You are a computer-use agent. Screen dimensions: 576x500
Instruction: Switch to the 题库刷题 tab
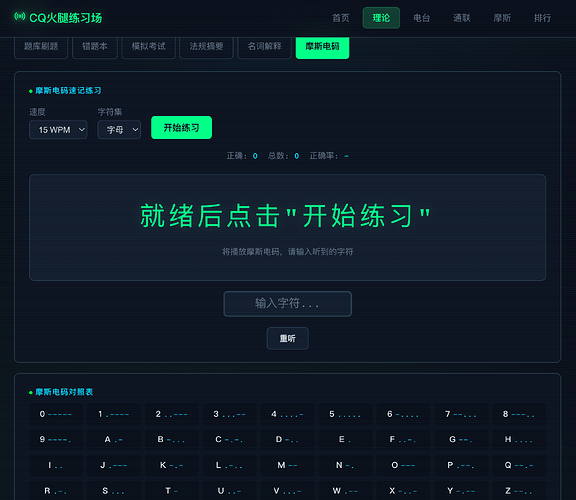click(41, 47)
